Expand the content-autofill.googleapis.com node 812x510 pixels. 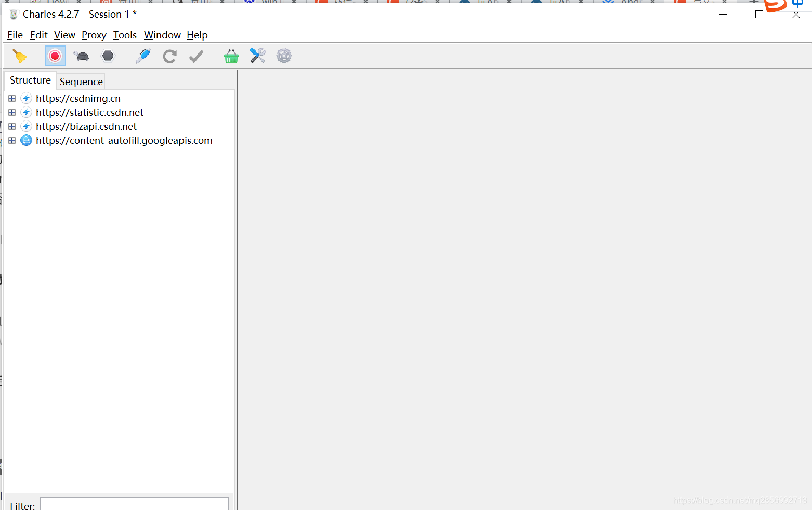coord(12,140)
